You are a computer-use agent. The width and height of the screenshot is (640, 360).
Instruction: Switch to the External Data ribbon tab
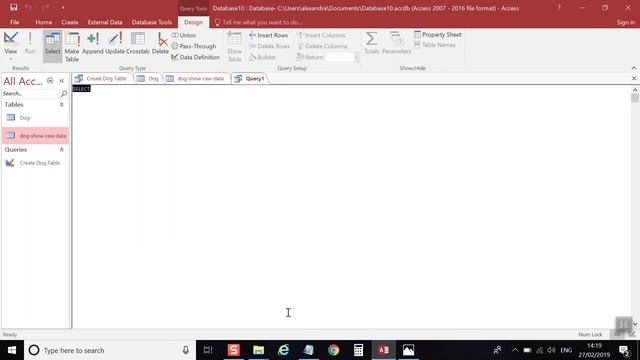pos(105,22)
